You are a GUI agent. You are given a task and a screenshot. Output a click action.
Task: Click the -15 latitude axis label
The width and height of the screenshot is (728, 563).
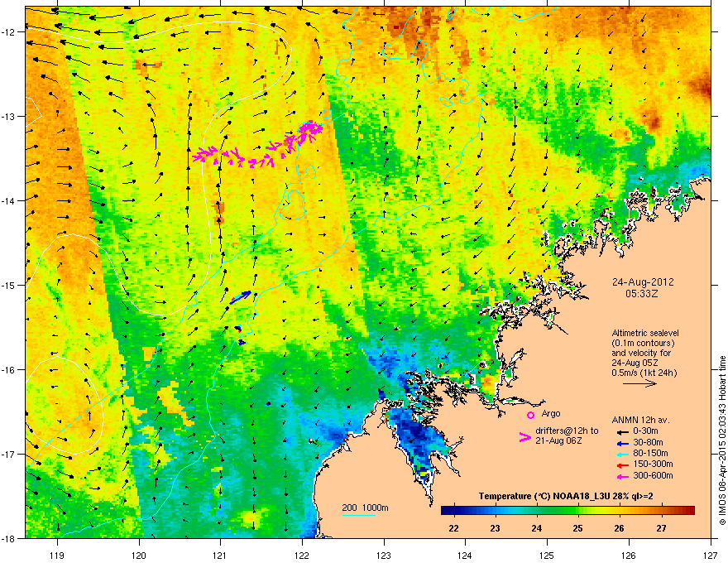(x=9, y=285)
